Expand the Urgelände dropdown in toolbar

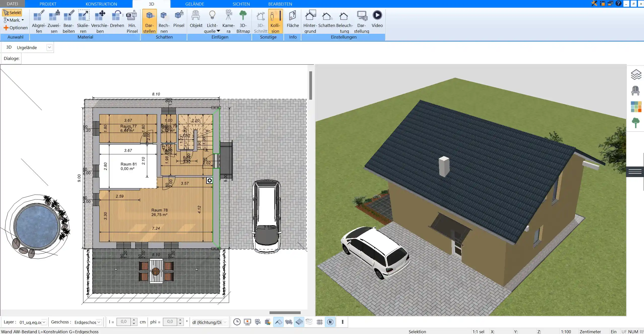(x=49, y=47)
